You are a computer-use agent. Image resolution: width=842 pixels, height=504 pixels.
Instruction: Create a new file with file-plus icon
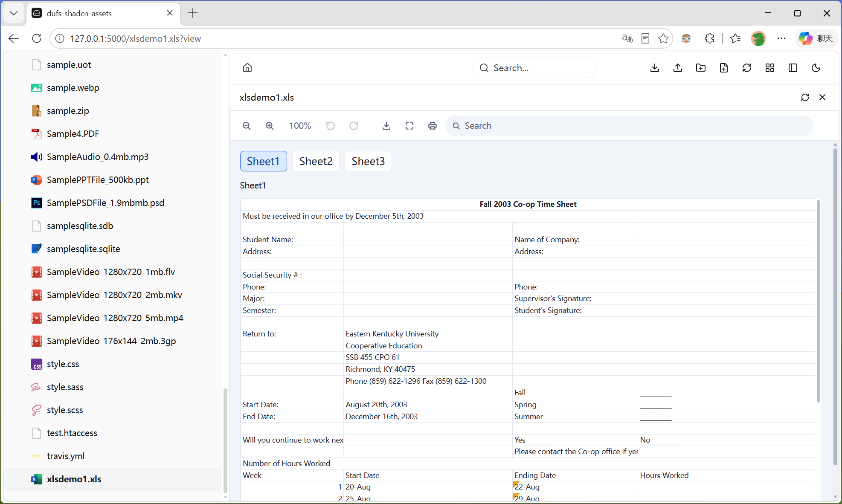(724, 68)
